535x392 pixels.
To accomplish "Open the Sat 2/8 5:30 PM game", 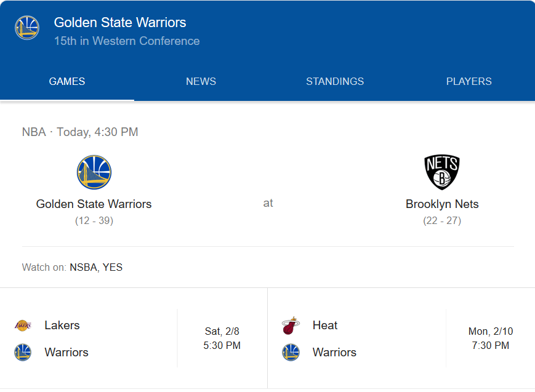I will click(x=222, y=338).
